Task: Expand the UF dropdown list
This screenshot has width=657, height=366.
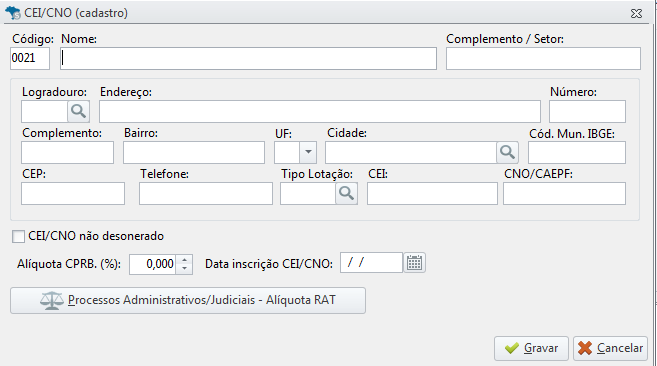Action: (308, 152)
